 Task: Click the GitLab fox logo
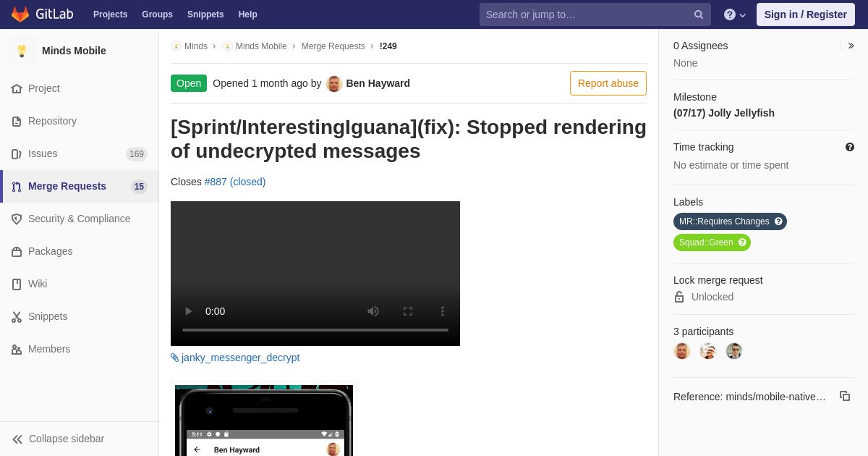tap(20, 14)
